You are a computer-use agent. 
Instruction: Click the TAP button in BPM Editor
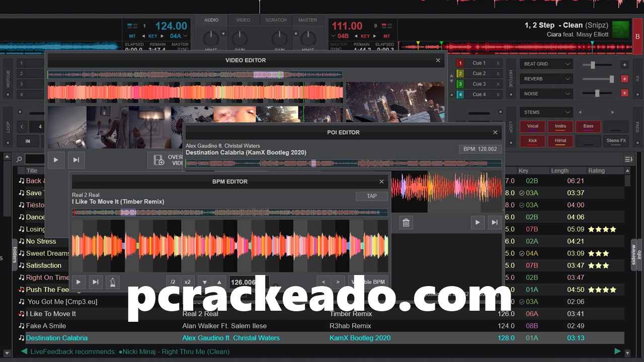tap(372, 196)
